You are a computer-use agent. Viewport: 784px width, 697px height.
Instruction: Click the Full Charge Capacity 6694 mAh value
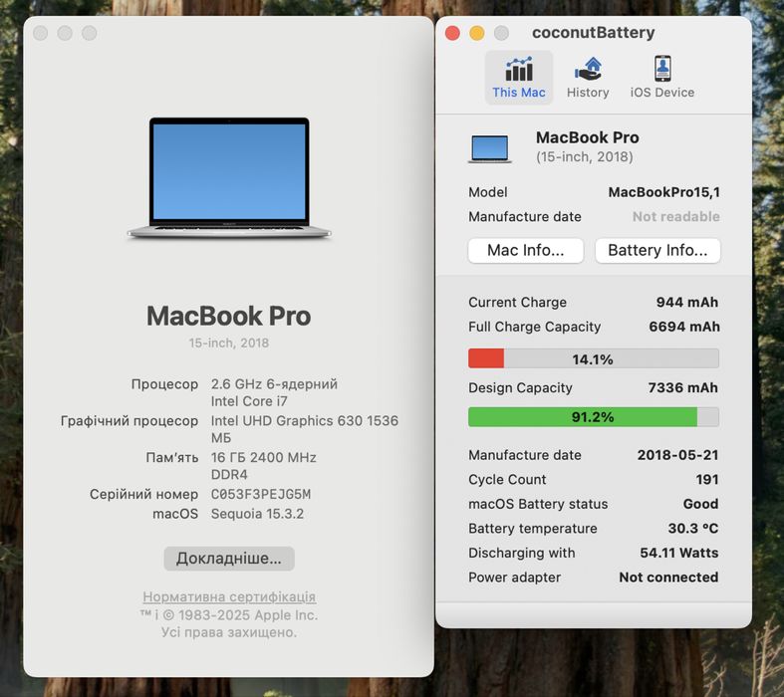(x=684, y=327)
